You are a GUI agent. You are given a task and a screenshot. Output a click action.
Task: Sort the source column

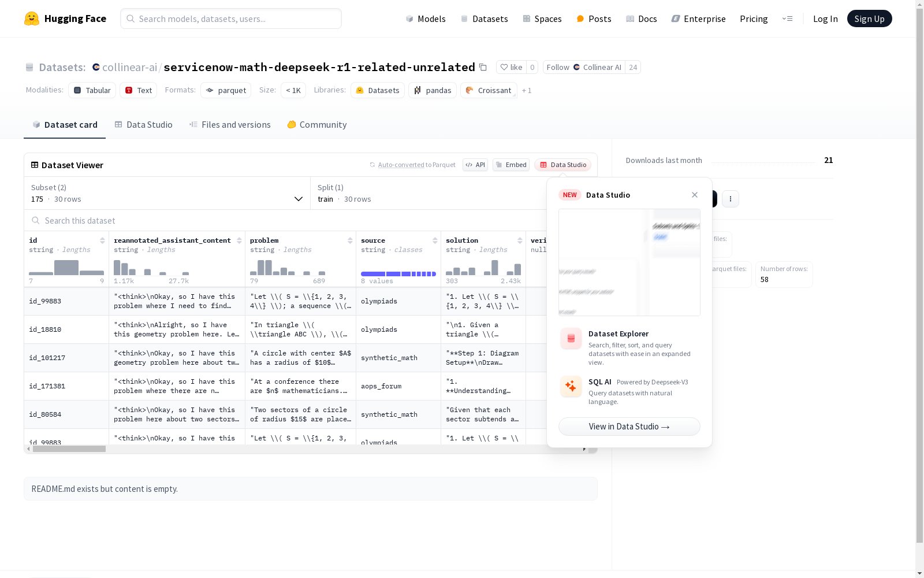tap(435, 240)
